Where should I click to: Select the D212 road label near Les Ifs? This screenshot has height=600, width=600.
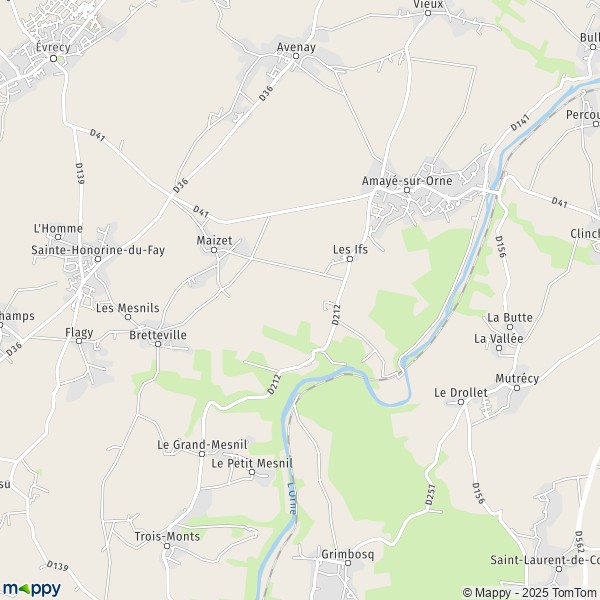[336, 315]
